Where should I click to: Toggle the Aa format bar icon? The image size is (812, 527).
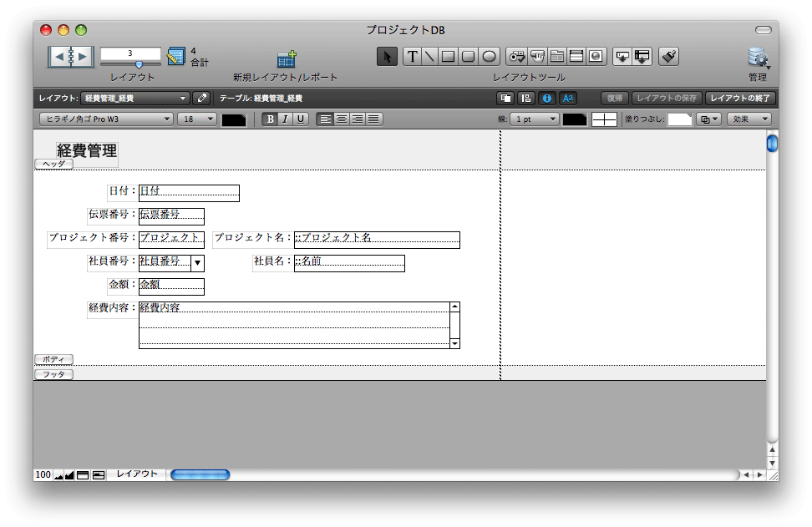click(x=568, y=98)
